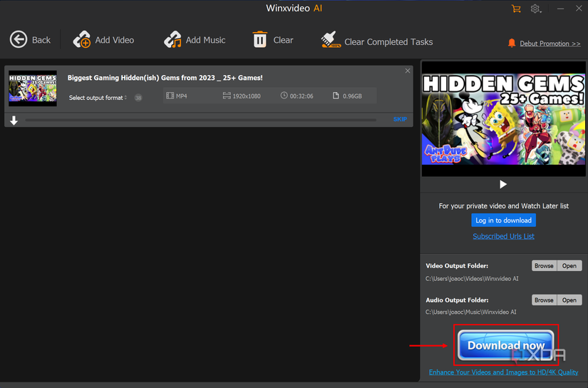The width and height of the screenshot is (588, 388).
Task: Click the 00:32:06 duration value
Action: (x=301, y=96)
